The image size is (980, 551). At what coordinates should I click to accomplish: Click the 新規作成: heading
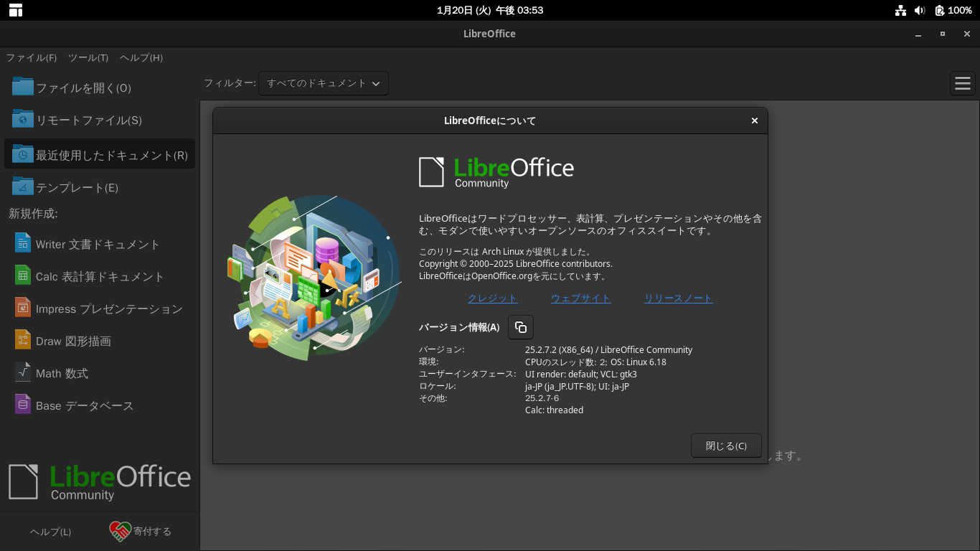[x=33, y=214]
